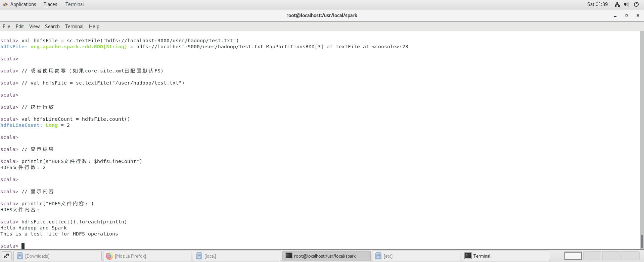
Task: Click the 'hdfsFile' result variable name
Action: click(12, 47)
